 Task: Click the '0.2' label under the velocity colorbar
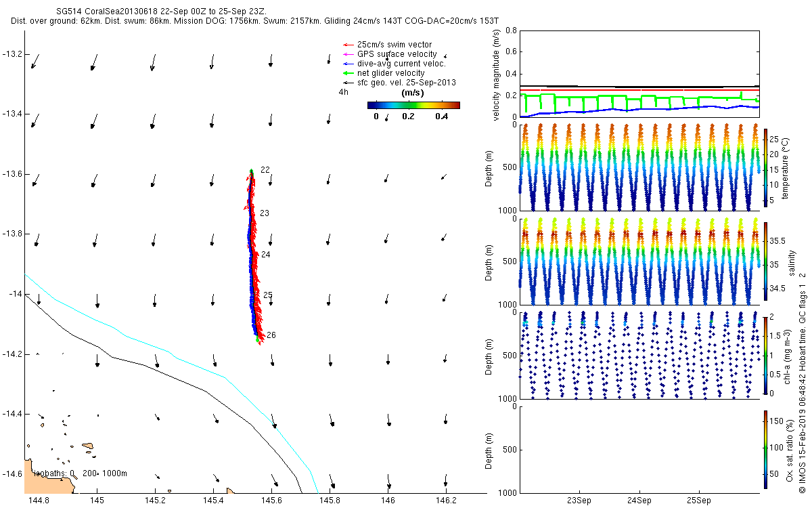[x=408, y=117]
